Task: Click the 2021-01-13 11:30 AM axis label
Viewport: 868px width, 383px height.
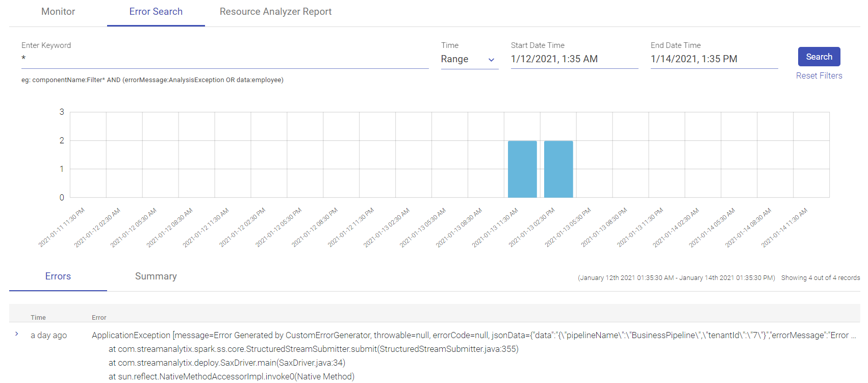Action: click(495, 228)
